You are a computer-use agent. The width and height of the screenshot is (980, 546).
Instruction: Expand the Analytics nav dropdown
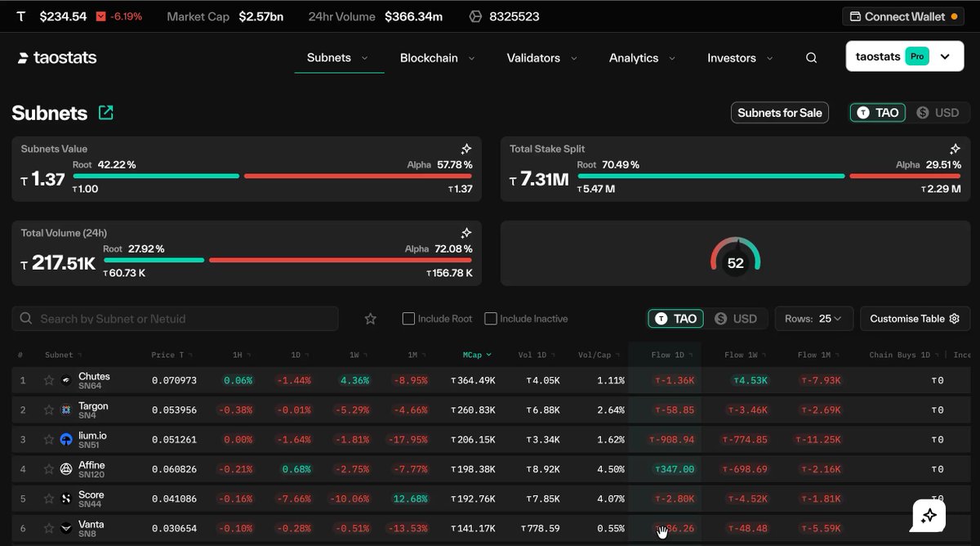pyautogui.click(x=642, y=58)
